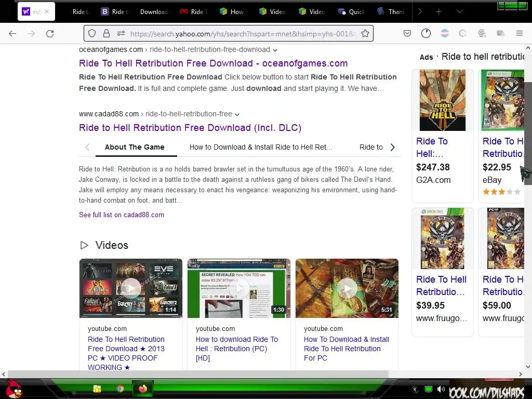Screen dimensions: 532x399
Task: Select the About The Game section tab
Action: 135,147
